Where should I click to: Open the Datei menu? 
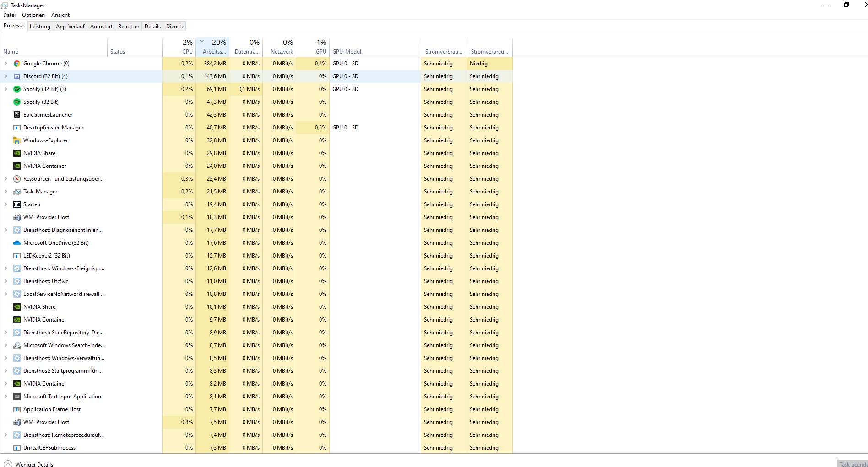(9, 15)
